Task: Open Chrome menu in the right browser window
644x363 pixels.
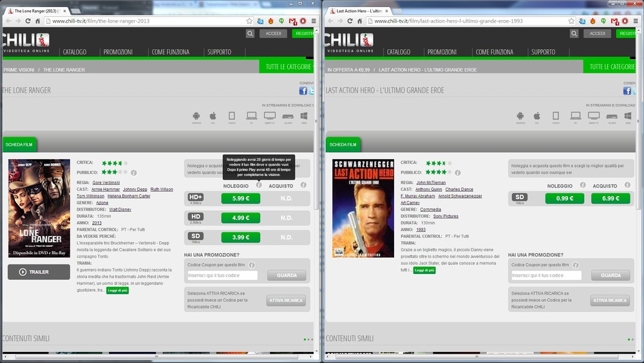Action: click(636, 21)
